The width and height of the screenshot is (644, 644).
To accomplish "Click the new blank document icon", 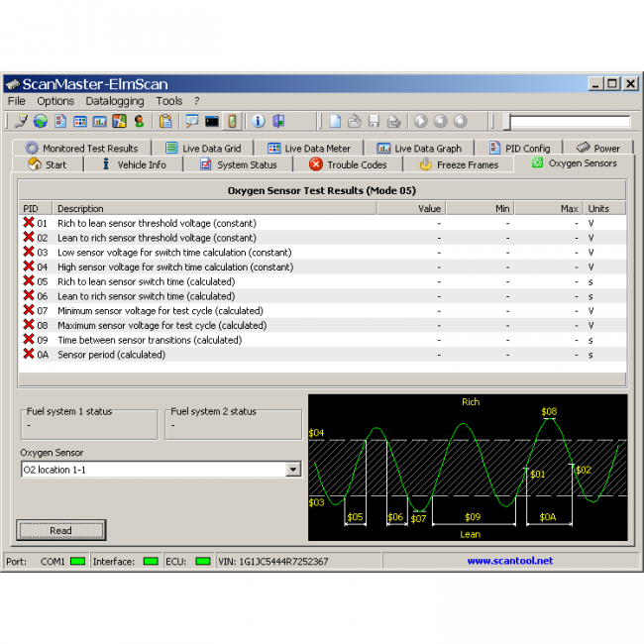I will click(x=335, y=121).
